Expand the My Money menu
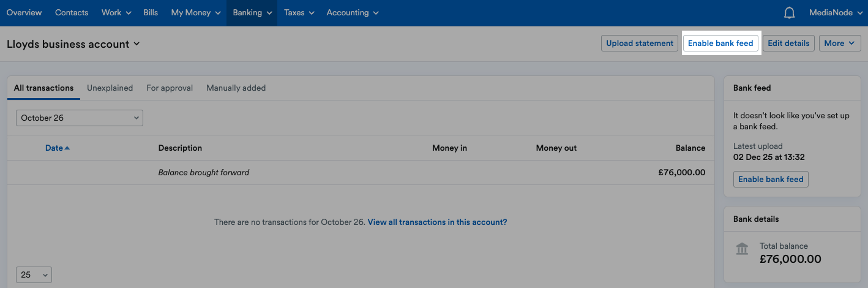 pyautogui.click(x=196, y=13)
